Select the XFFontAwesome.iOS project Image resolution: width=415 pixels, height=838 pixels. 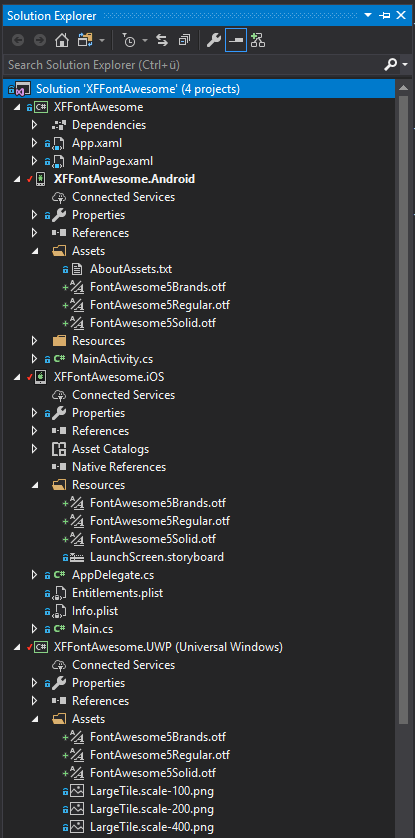tap(109, 377)
